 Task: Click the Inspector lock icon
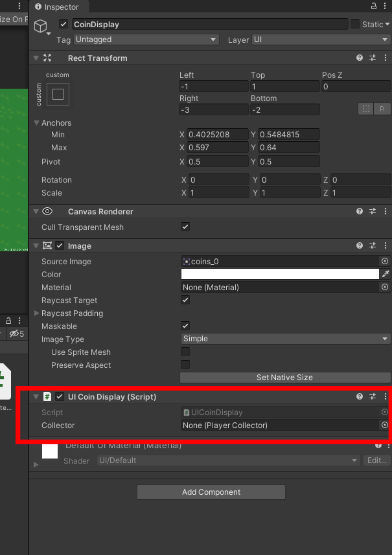tap(374, 6)
